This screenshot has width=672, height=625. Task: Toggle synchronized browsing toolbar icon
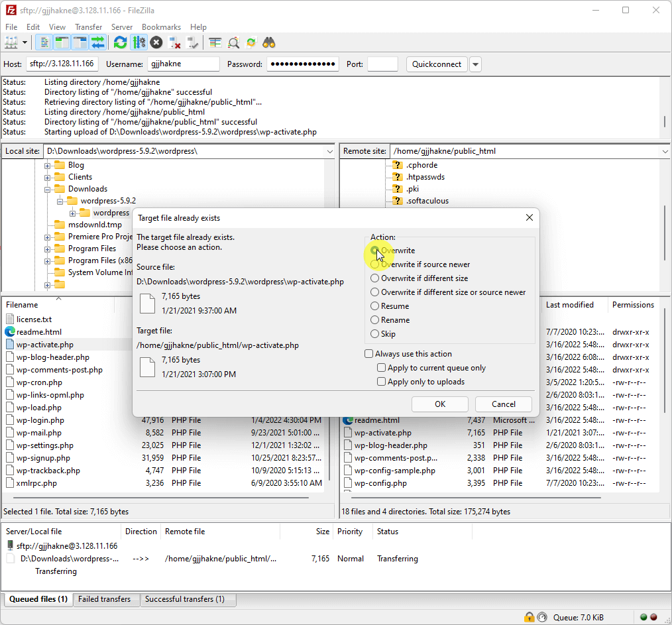pyautogui.click(x=251, y=42)
